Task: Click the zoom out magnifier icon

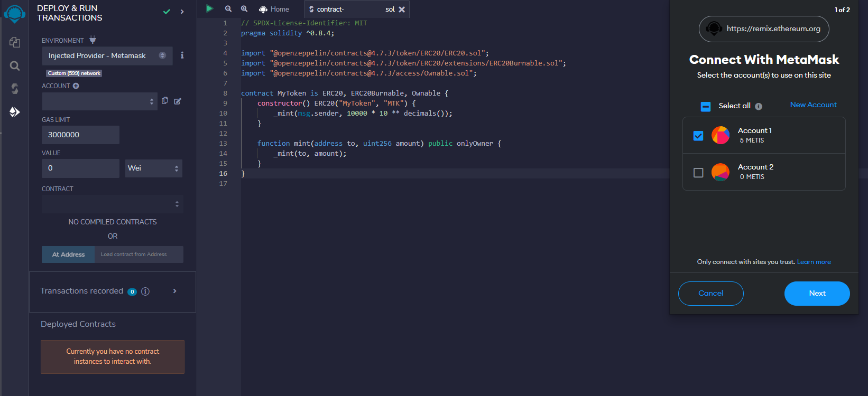Action: click(x=228, y=9)
